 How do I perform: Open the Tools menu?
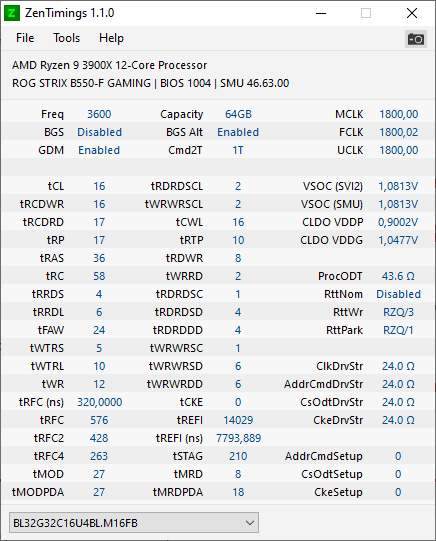[66, 38]
